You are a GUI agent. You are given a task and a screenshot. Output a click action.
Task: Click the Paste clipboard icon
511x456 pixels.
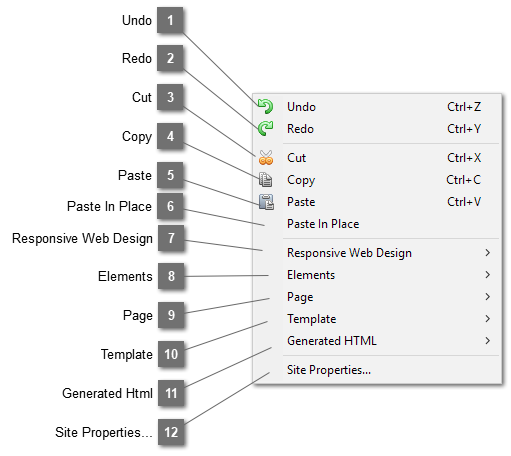click(266, 202)
